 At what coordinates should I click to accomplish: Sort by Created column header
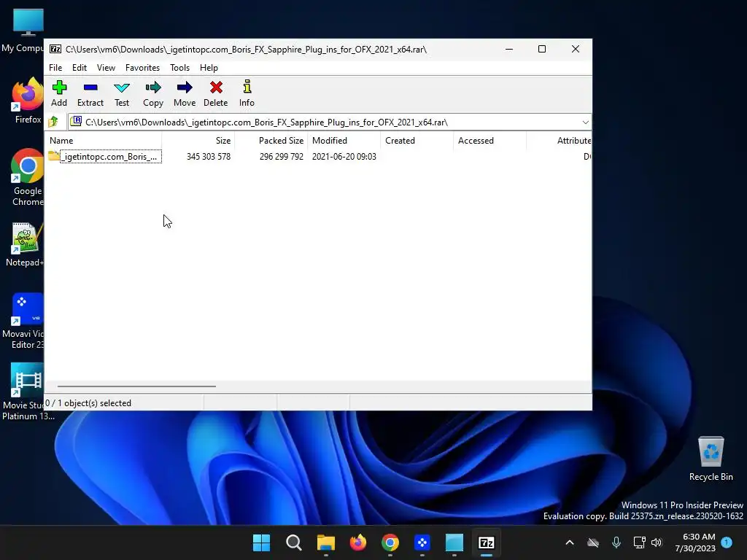point(417,141)
